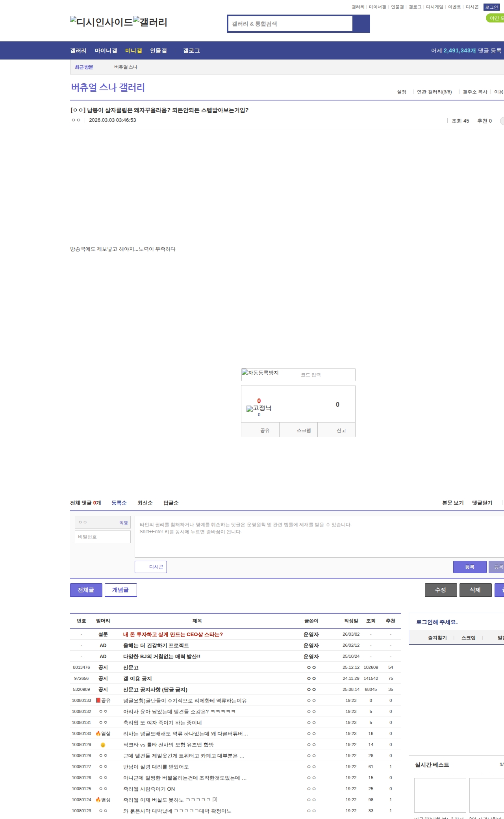Screen dimensions: 504x819
Task: Select the highlighted 미니갤 nav item
Action: [x=133, y=50]
